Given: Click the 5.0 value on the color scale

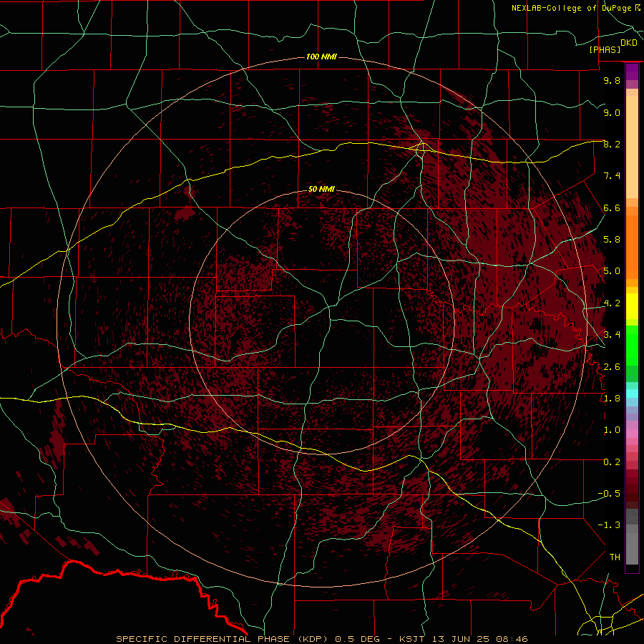Looking at the screenshot, I should point(612,271).
